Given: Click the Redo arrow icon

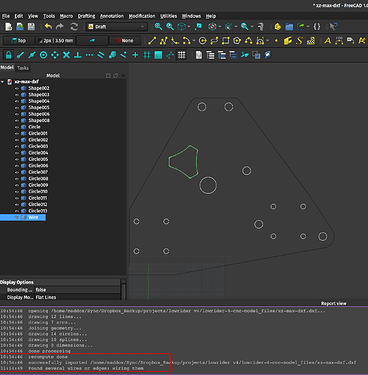Looking at the screenshot, I should tap(60, 27).
